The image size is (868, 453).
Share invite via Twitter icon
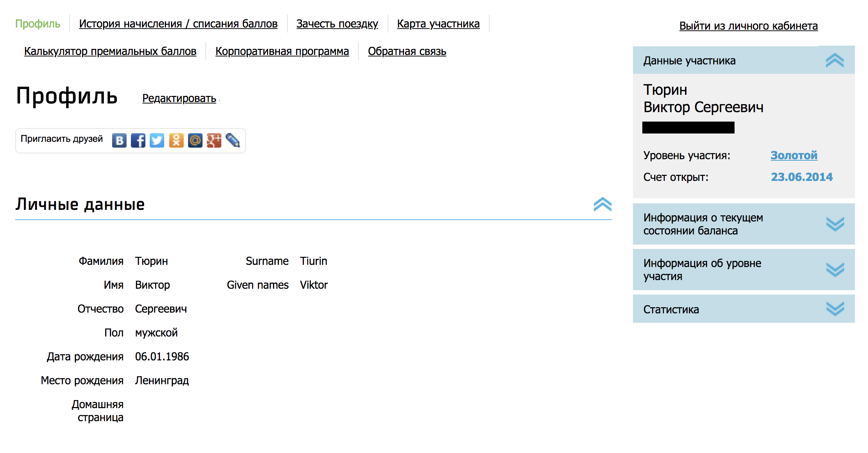pyautogui.click(x=157, y=140)
